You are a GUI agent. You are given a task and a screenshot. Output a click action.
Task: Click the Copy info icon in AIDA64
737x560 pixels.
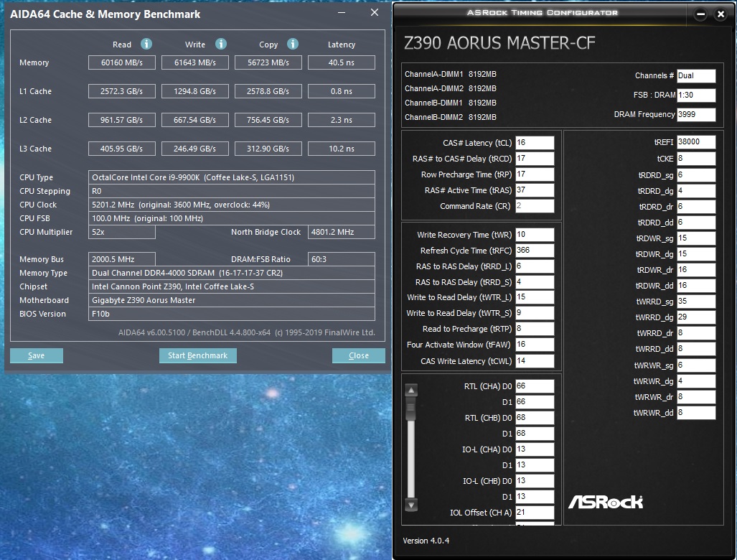coord(292,45)
